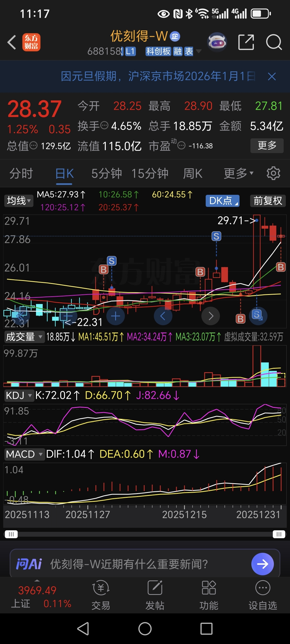290x644 pixels.
Task: Tap the info icon beside 换手
Action: pyautogui.click(x=104, y=125)
